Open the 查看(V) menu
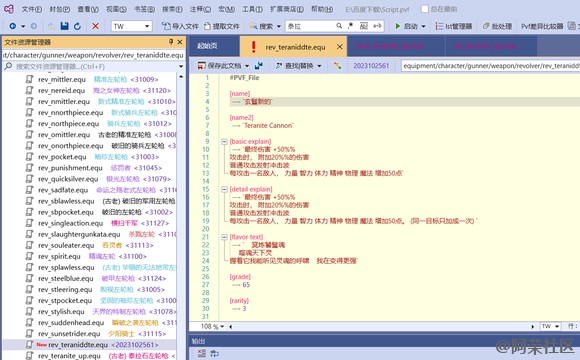This screenshot has width=580, height=360. [x=88, y=9]
